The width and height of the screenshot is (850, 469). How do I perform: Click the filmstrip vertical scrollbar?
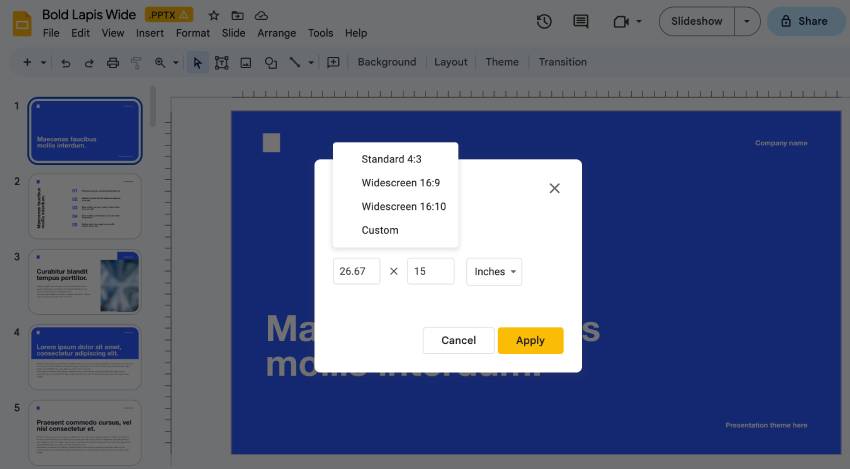point(153,107)
